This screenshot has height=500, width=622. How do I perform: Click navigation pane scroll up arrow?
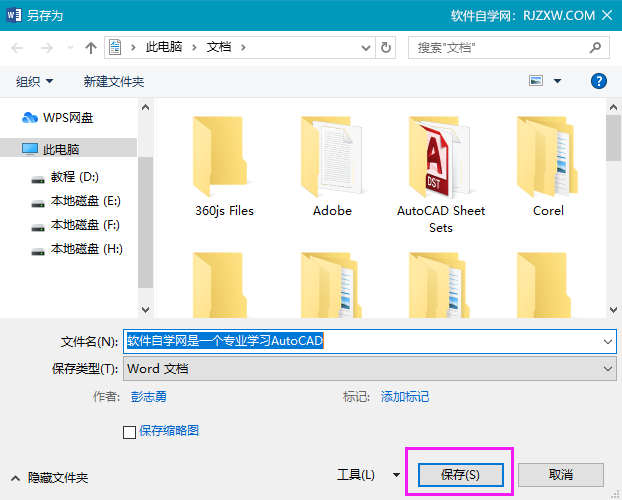coord(146,108)
